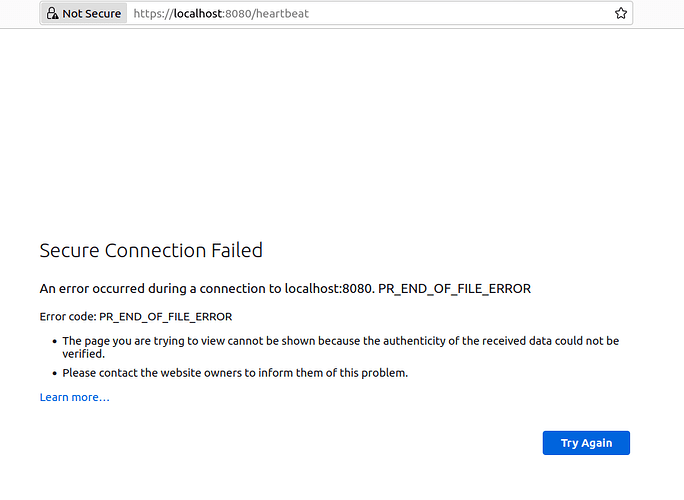Open site info via the Not Secure label
The image size is (684, 500).
coord(92,14)
